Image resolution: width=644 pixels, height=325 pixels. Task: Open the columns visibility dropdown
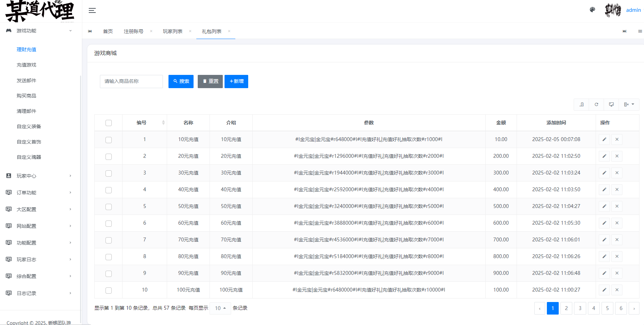tap(629, 105)
